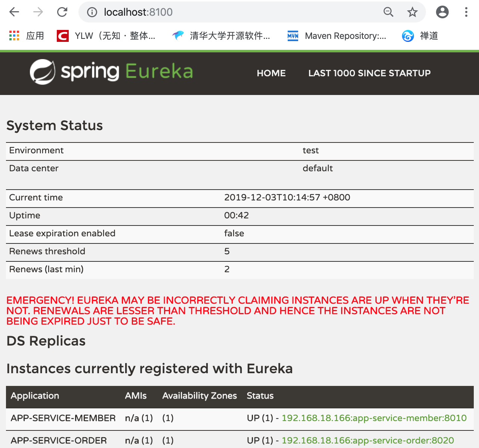Viewport: 479px width, 448px height.
Task: Go to the HOME nav item
Action: 271,73
